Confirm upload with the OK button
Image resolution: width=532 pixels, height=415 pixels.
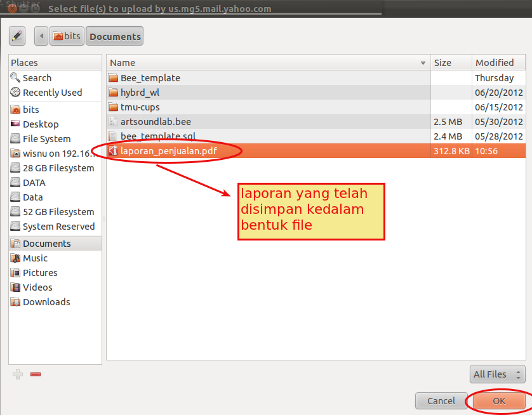(x=499, y=401)
